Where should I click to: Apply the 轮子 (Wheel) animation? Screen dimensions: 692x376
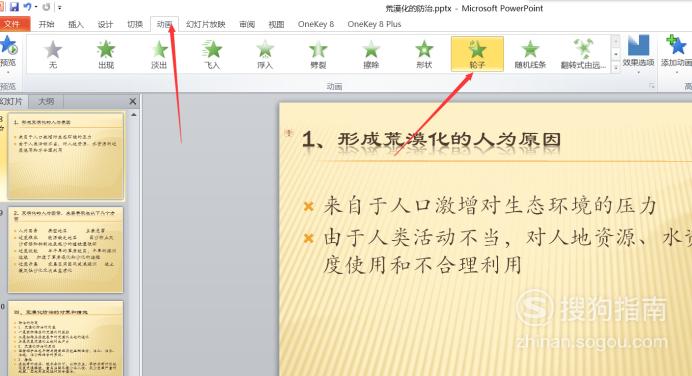coord(477,54)
